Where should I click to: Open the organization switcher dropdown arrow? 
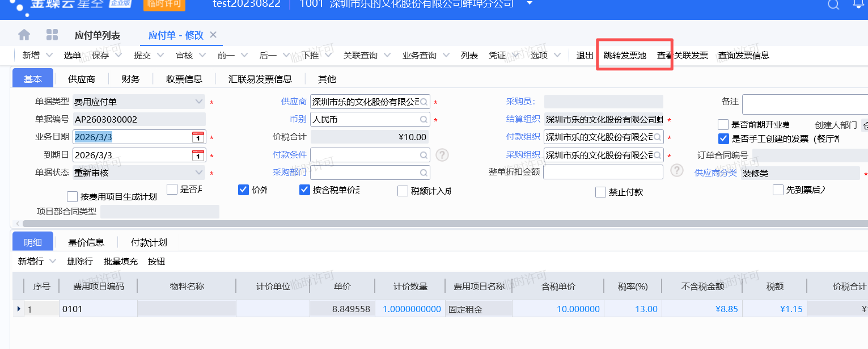(x=530, y=3)
